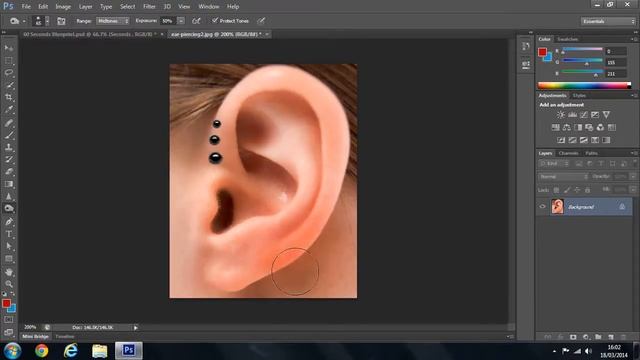Viewport: 640px width, 360px height.
Task: Select the Burn tool in toolbox
Action: (9, 209)
